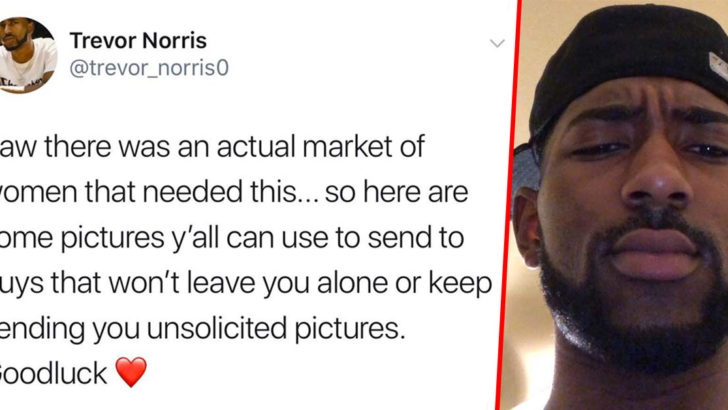Image resolution: width=728 pixels, height=410 pixels.
Task: Click the line "women that needed this..."
Action: pyautogui.click(x=157, y=192)
